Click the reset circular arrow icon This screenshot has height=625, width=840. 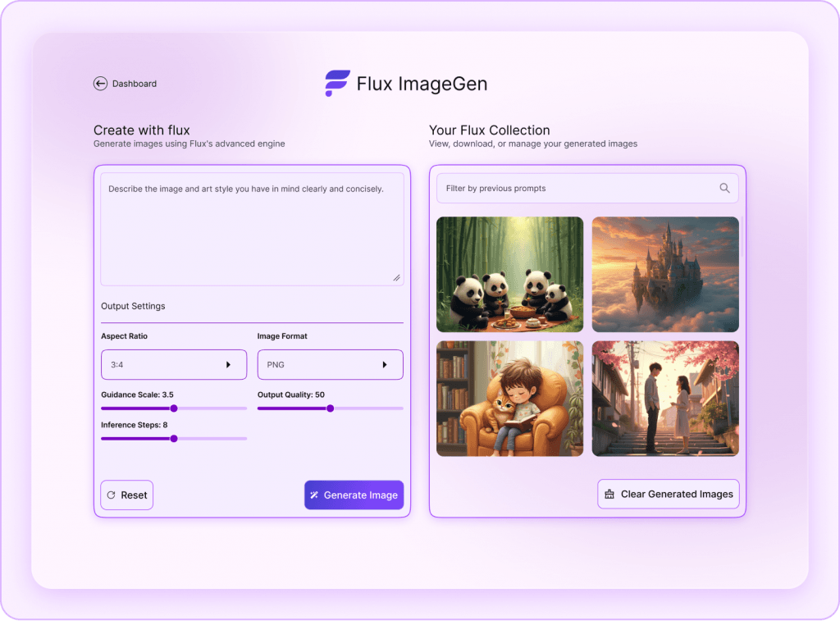point(111,495)
